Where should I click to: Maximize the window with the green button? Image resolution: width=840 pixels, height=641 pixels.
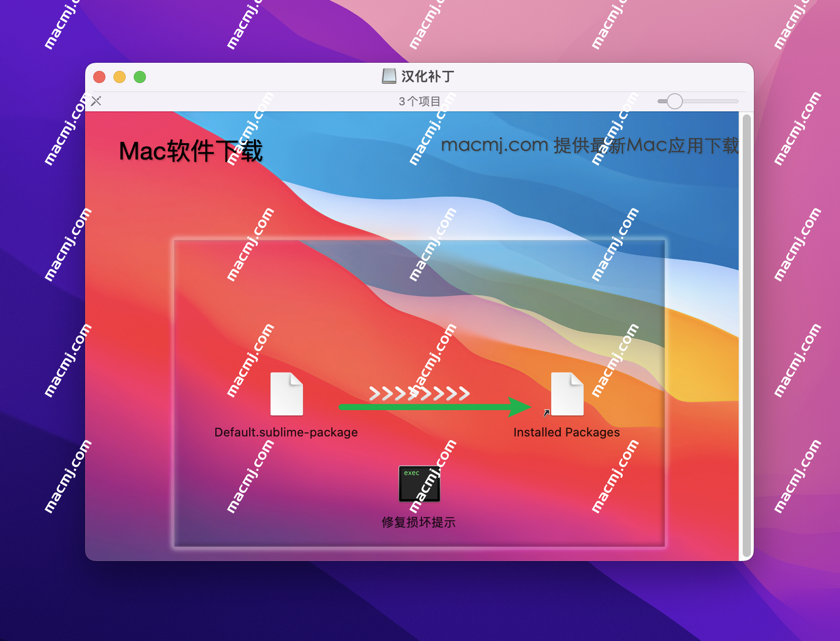tap(140, 77)
